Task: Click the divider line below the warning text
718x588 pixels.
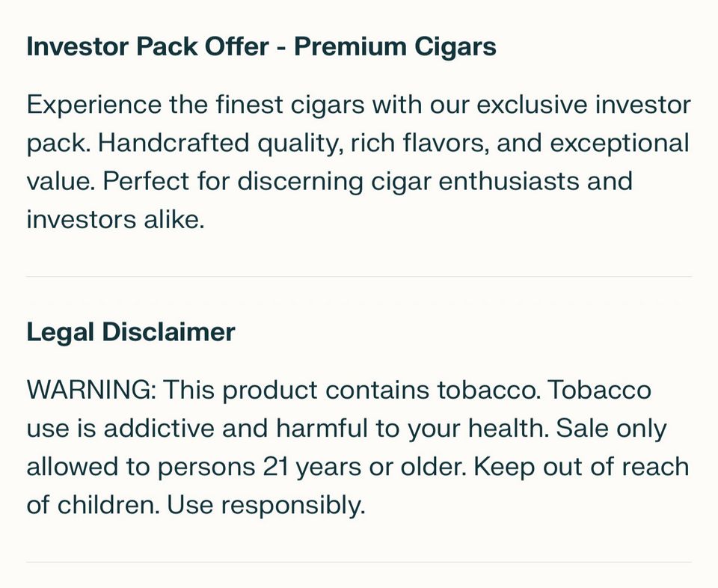Action: 359,562
